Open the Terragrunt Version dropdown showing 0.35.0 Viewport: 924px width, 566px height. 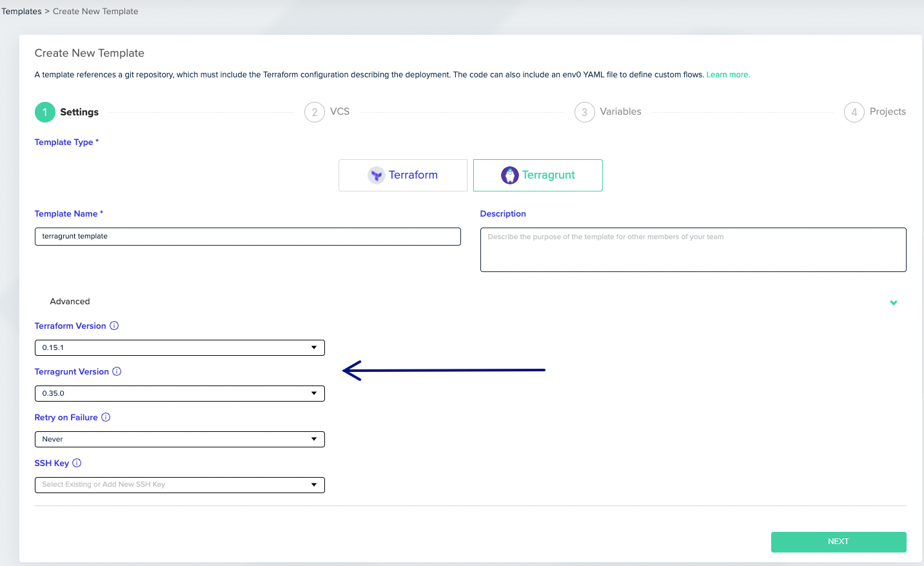[179, 393]
